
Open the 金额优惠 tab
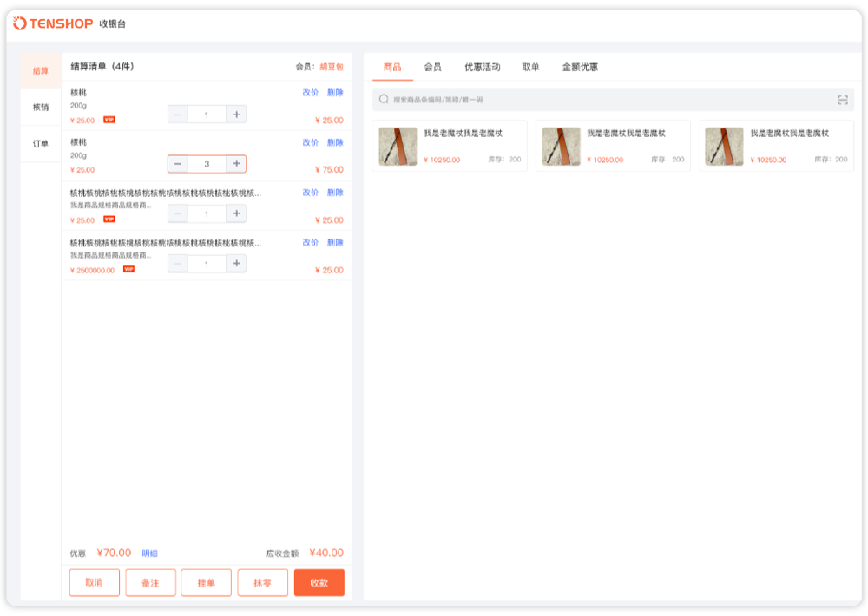[580, 68]
